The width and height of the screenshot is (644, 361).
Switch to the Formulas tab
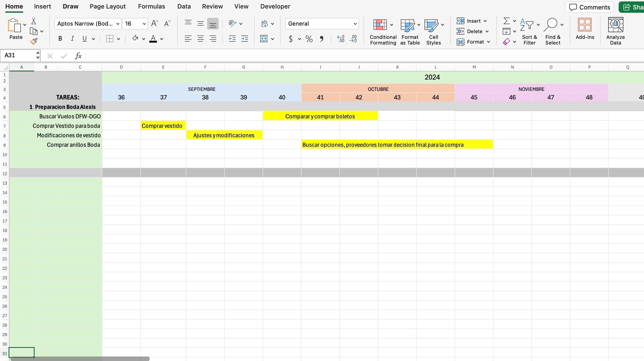click(x=151, y=6)
